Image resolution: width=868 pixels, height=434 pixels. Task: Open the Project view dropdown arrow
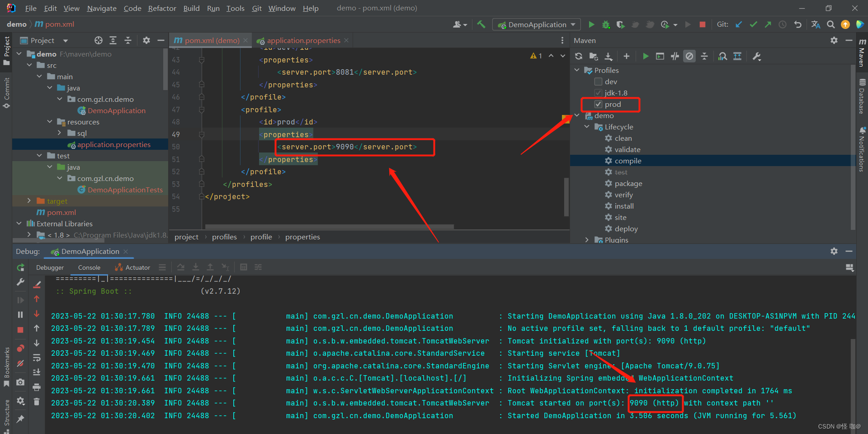[66, 41]
